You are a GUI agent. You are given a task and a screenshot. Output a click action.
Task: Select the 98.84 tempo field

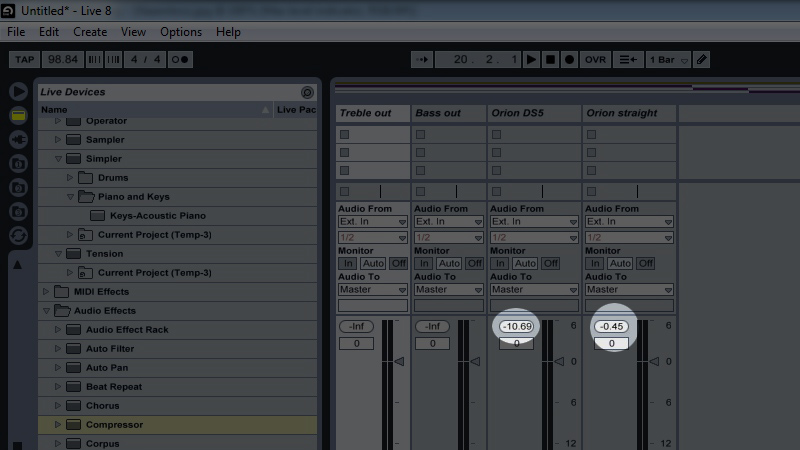(62, 60)
